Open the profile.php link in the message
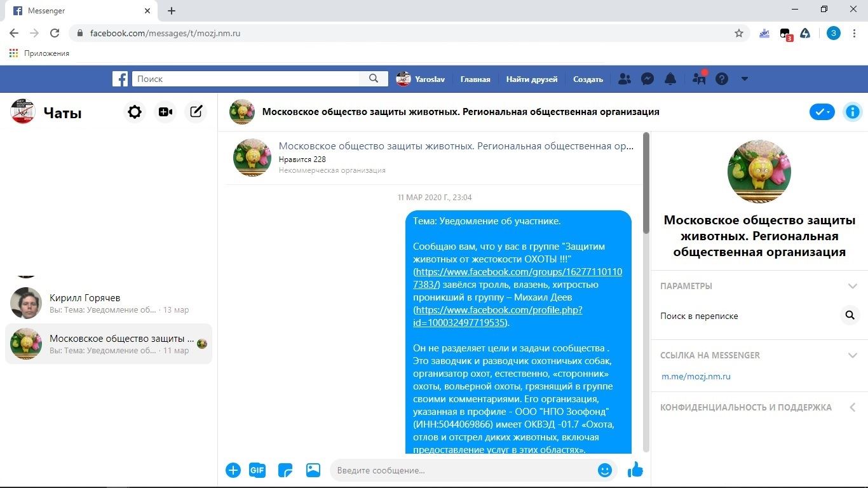The image size is (868, 488). tap(498, 316)
